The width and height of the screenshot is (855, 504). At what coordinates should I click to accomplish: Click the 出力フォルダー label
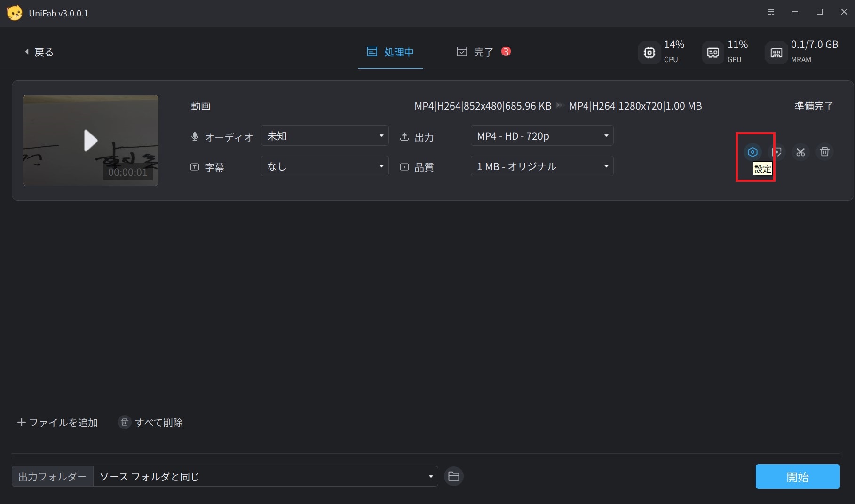53,477
